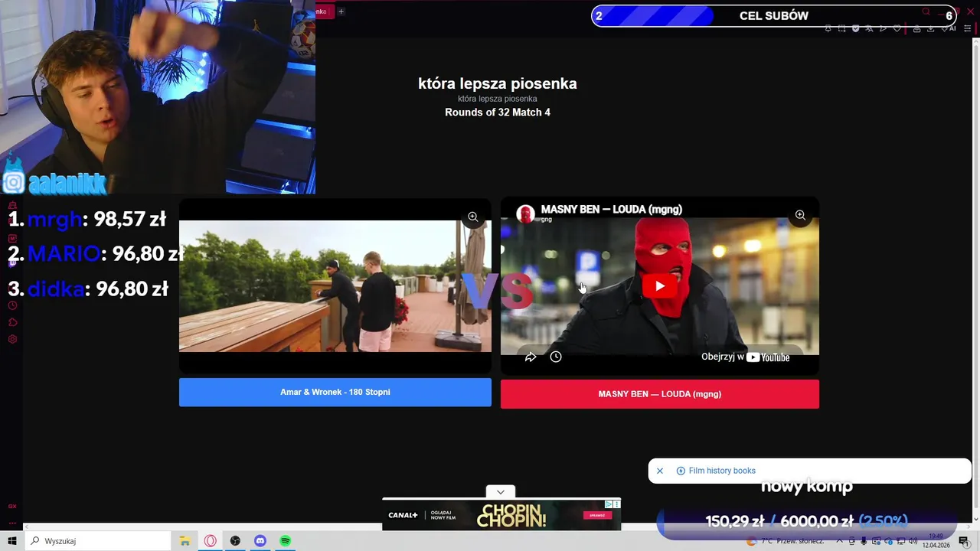Play the MASNY BEN YouTube video
The height and width of the screenshot is (551, 980).
coord(660,286)
